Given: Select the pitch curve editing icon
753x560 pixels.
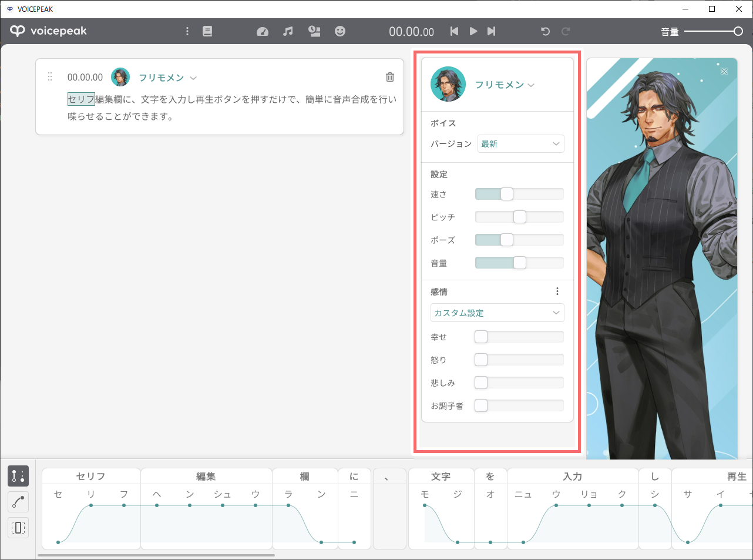Looking at the screenshot, I should (18, 502).
